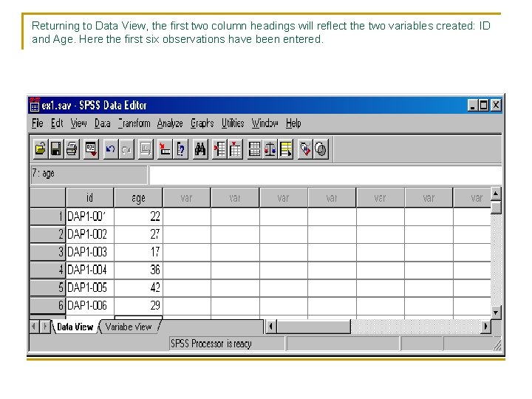Click the age cell with value 29
This screenshot has height=399, width=532.
[138, 305]
